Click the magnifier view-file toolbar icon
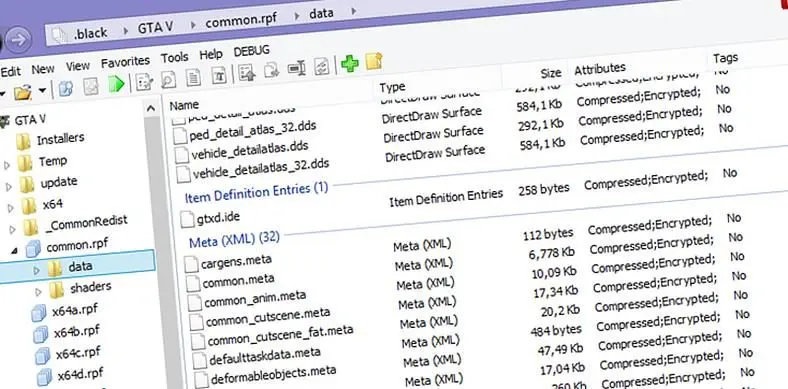Image resolution: width=788 pixels, height=389 pixels. (168, 79)
